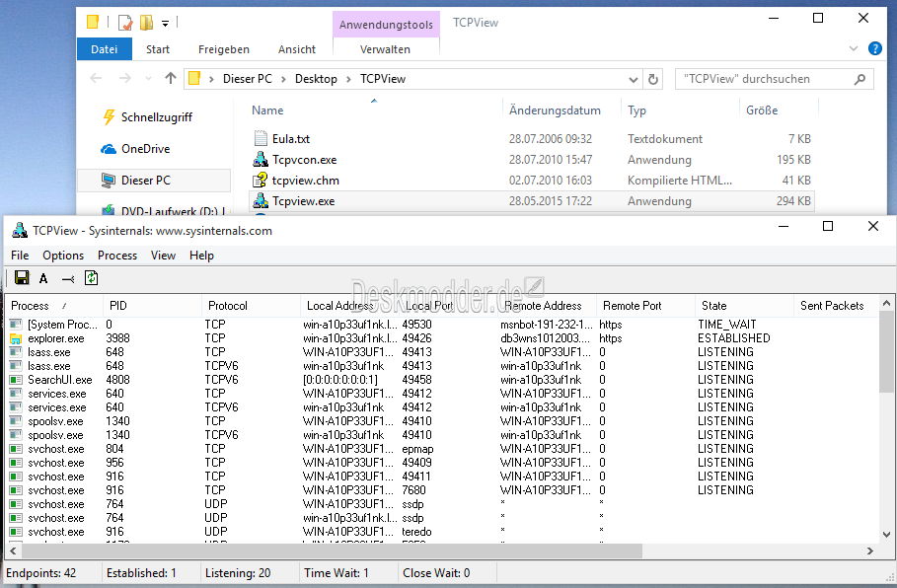Click the Dieser PC computer icon
Image resolution: width=897 pixels, height=588 pixels.
click(109, 181)
